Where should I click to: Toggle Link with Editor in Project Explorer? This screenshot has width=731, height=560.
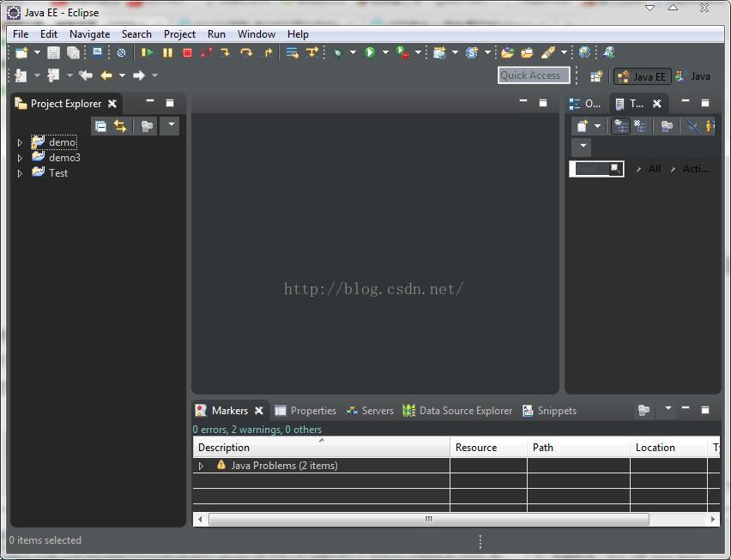point(120,126)
